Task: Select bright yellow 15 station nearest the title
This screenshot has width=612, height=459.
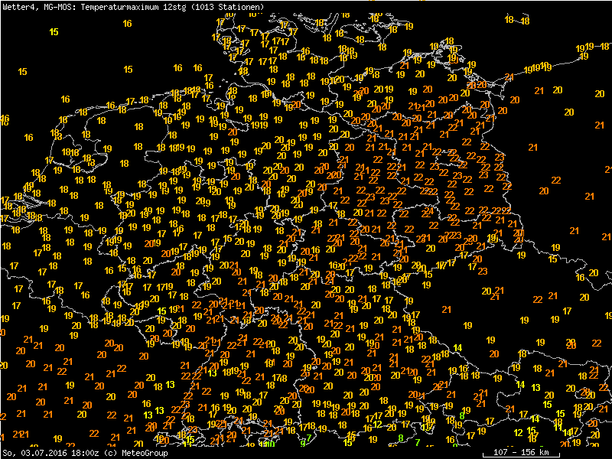Action: [53, 31]
